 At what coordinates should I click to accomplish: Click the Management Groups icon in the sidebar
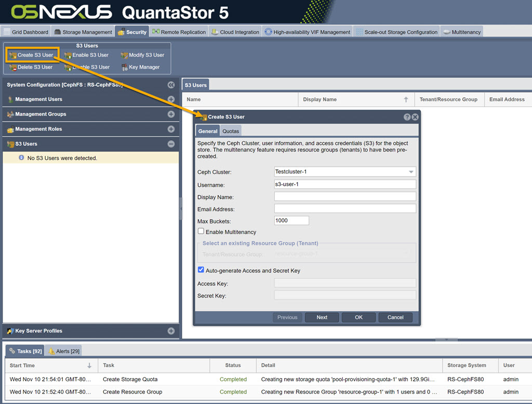click(10, 114)
